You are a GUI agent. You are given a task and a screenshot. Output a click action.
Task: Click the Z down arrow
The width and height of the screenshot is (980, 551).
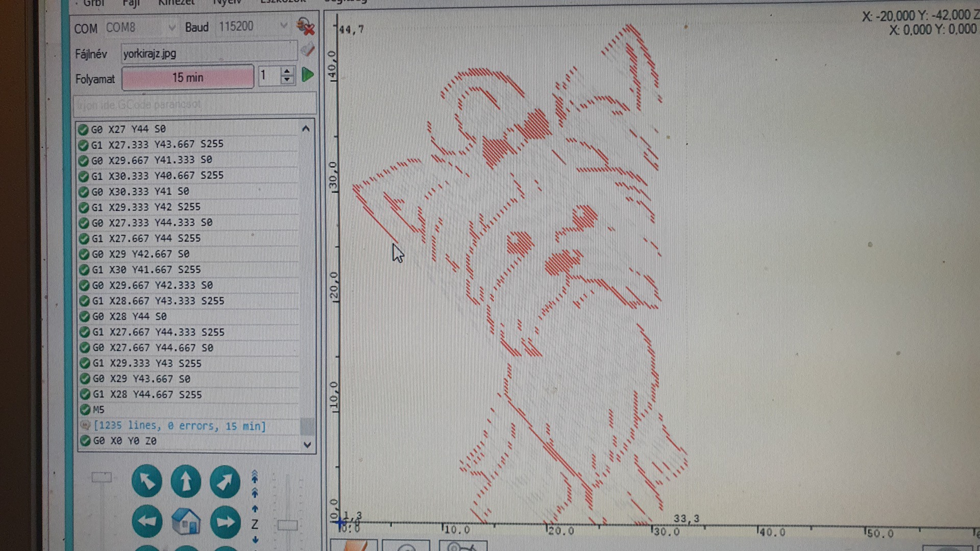255,540
